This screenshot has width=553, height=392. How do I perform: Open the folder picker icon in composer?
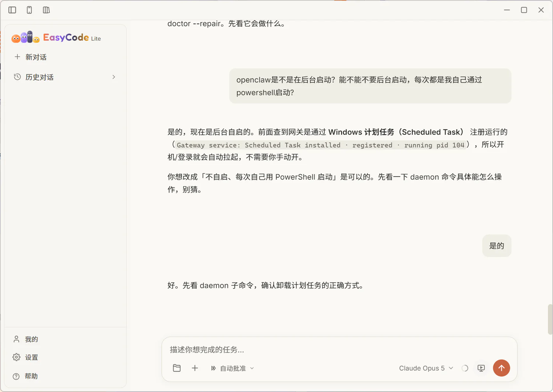click(177, 368)
